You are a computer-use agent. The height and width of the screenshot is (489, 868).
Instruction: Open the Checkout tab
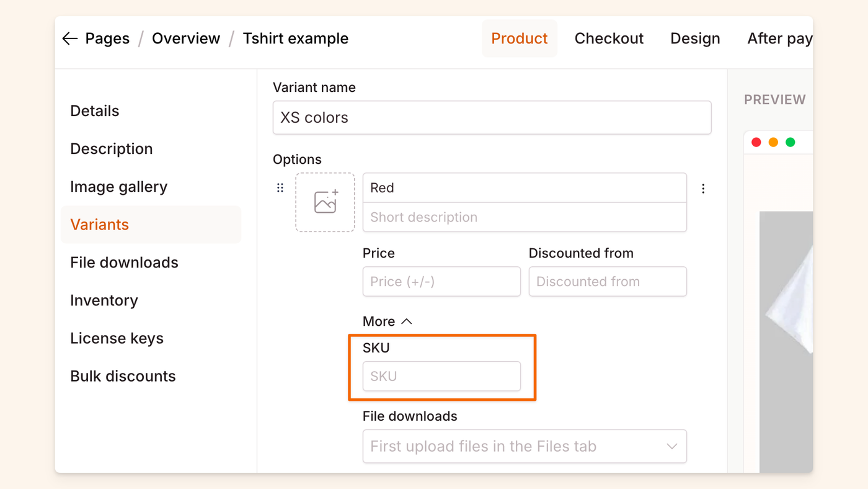(x=609, y=38)
